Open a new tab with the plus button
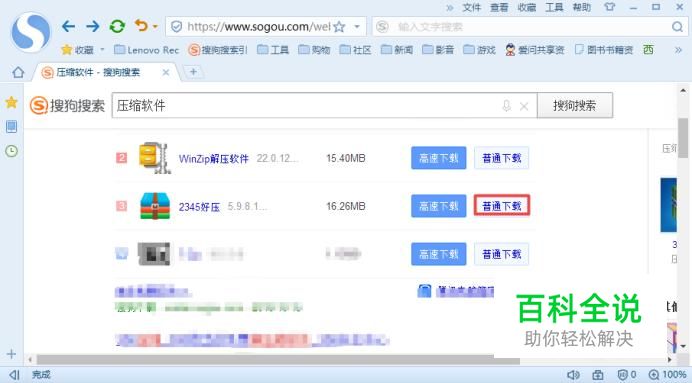Screen dimensions: 692x383 (x=193, y=72)
